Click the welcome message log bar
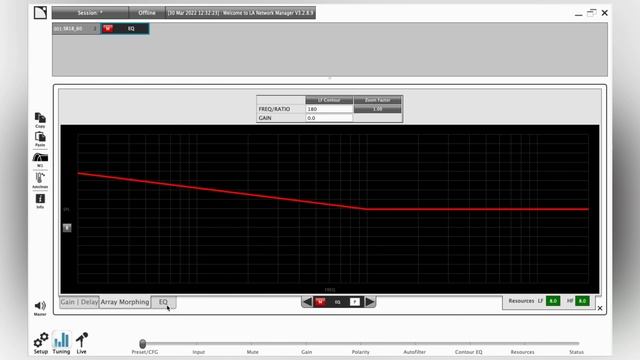 240,13
